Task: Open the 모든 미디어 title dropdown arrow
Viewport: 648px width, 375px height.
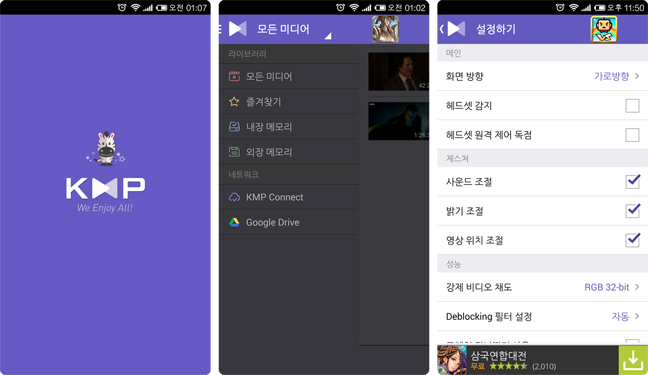Action: (328, 36)
